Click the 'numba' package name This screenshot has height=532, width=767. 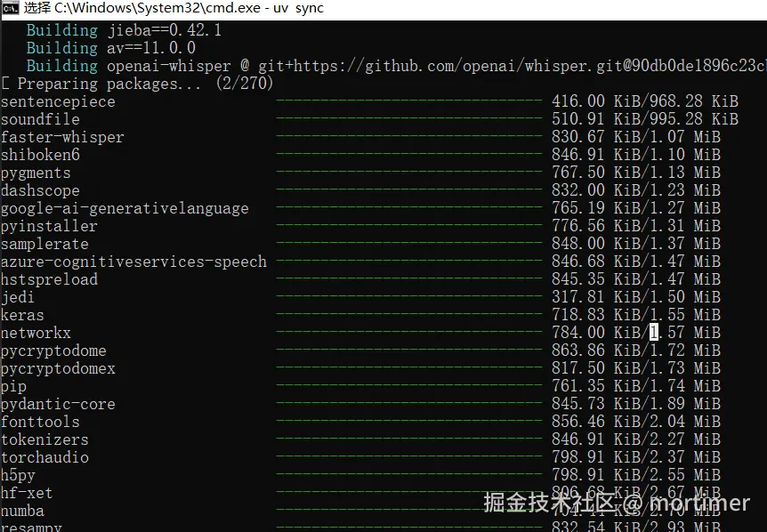tap(22, 511)
